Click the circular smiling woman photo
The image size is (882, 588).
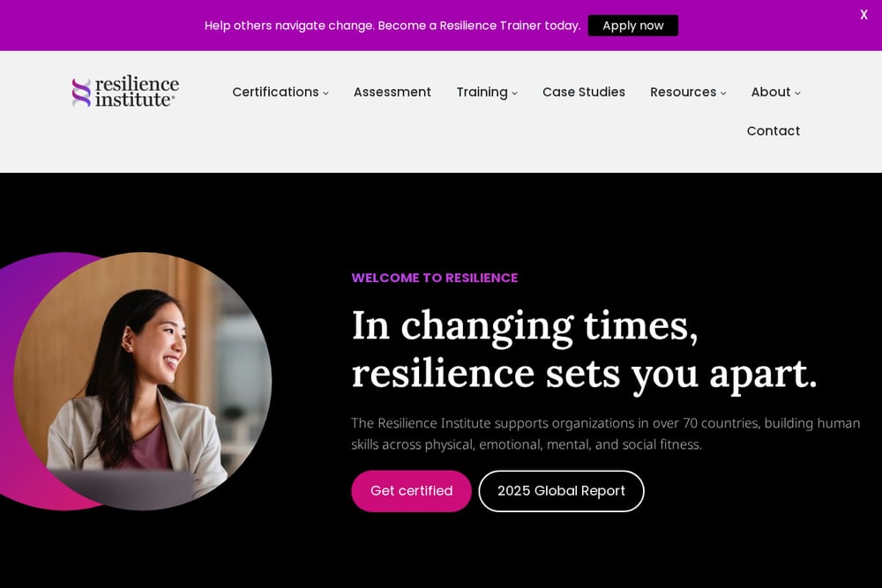point(143,381)
